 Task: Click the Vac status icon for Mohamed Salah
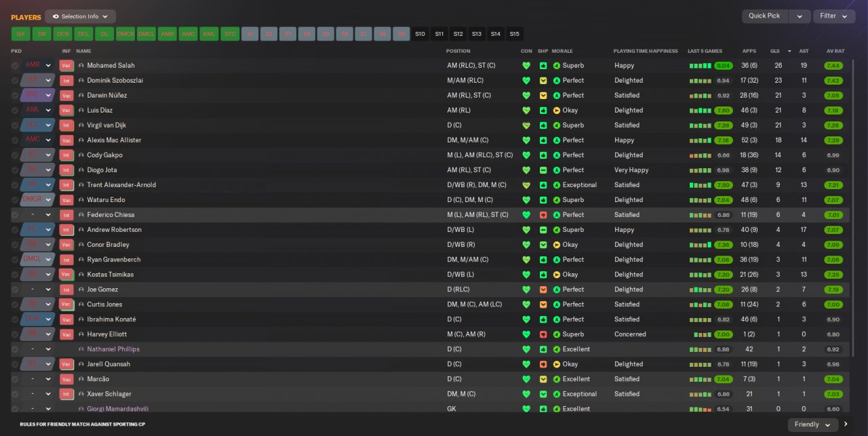(66, 66)
